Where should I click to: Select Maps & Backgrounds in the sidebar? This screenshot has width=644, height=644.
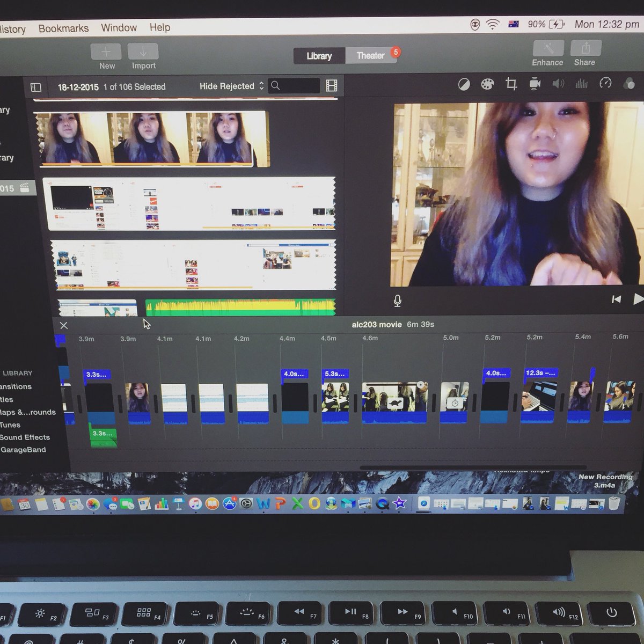pos(27,412)
